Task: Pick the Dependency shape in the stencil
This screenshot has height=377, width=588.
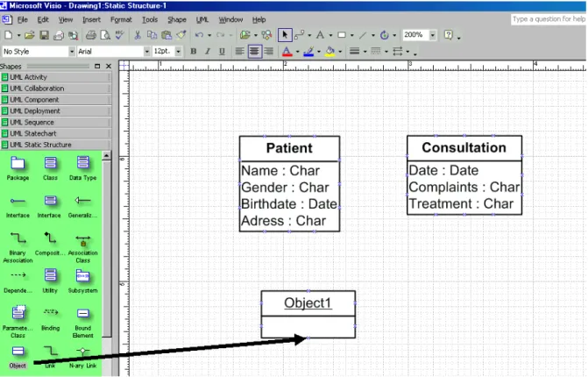Action: pos(18,281)
